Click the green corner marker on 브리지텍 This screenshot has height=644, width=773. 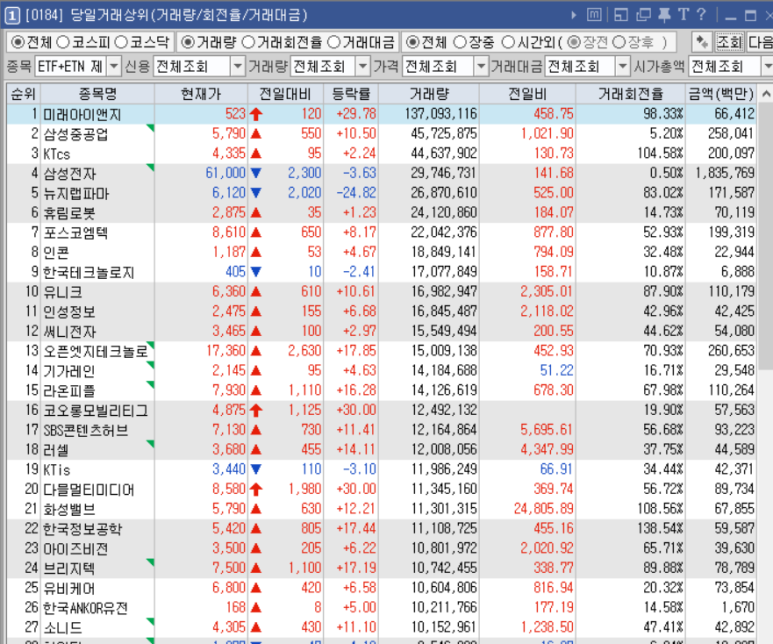tap(151, 562)
